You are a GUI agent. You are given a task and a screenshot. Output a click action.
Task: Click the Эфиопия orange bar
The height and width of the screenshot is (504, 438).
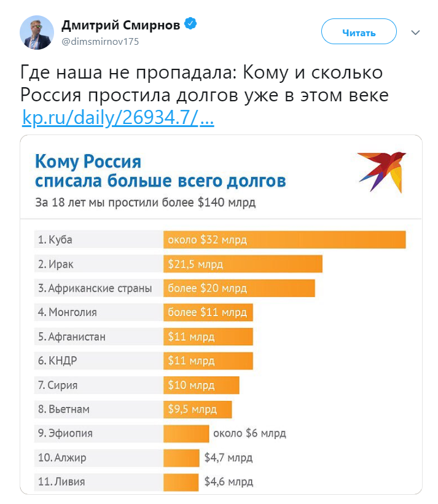pos(186,433)
